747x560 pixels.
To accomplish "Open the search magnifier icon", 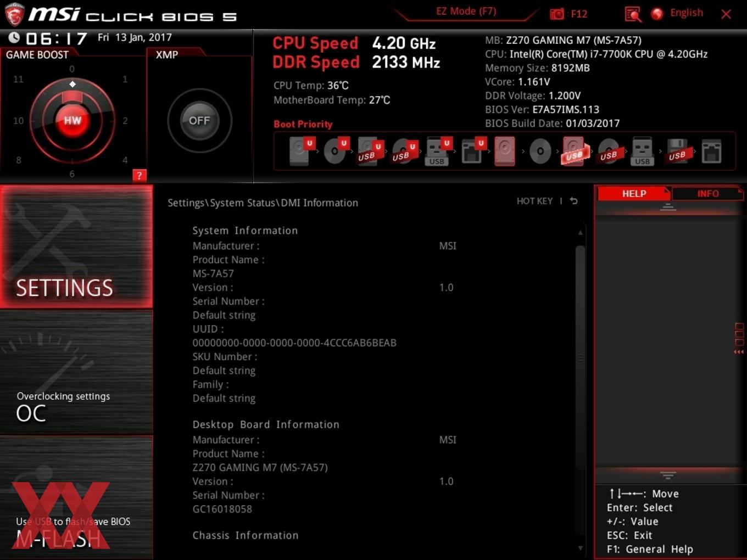I will (x=633, y=14).
